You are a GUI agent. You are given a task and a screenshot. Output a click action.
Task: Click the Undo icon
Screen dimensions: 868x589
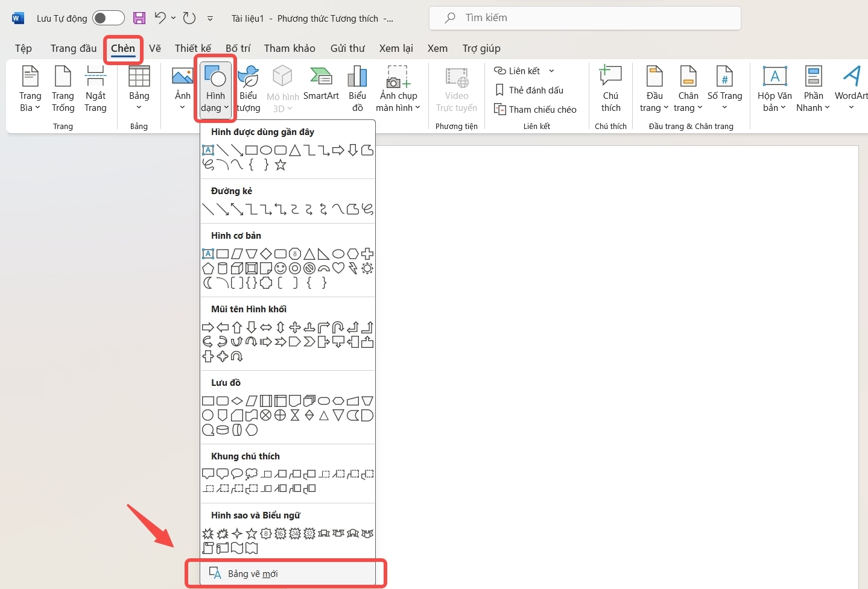point(160,18)
